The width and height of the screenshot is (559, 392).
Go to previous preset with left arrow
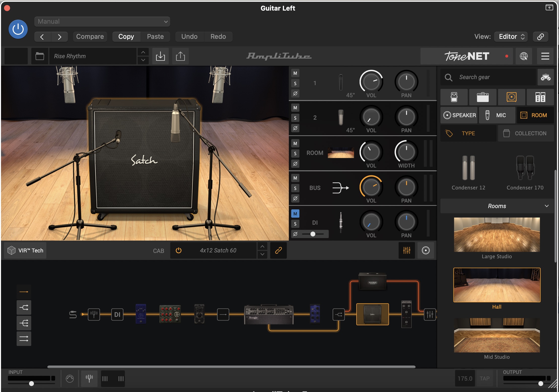click(x=43, y=37)
